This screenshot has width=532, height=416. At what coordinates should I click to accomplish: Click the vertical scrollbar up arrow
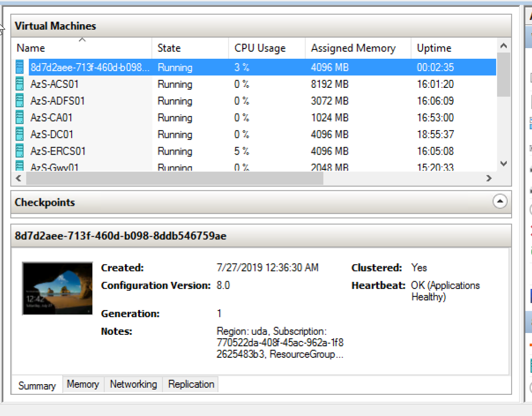504,45
